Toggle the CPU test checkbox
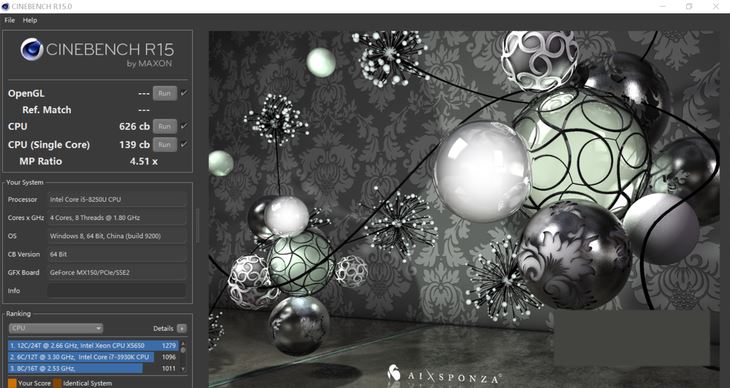 pyautogui.click(x=184, y=126)
